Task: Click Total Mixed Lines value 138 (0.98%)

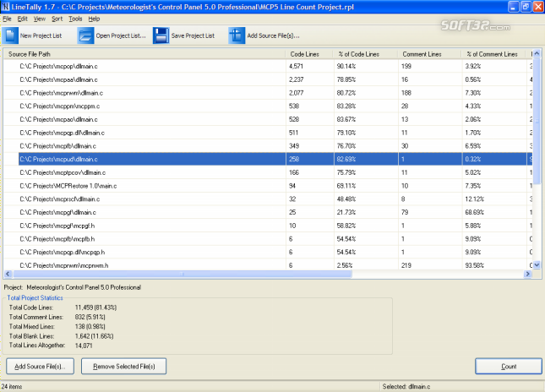Action: 90,326
